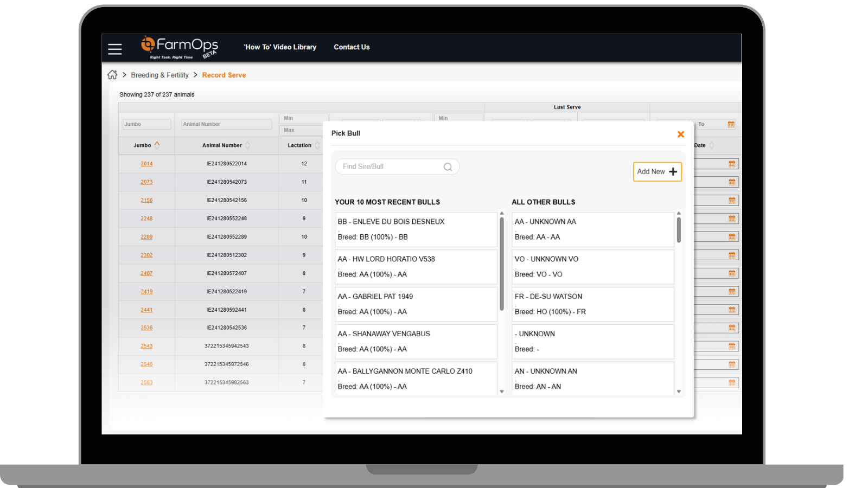The width and height of the screenshot is (868, 488).
Task: Open animal 2073 link
Action: pos(146,182)
